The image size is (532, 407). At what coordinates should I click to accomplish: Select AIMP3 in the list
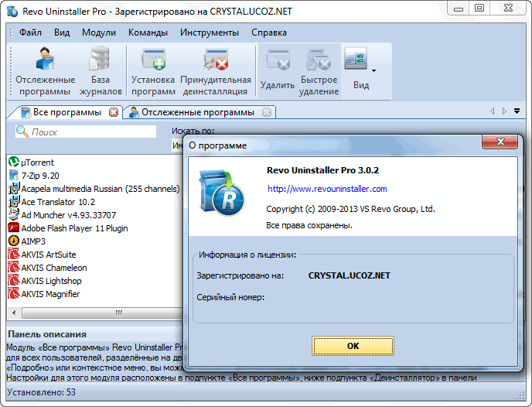tap(33, 241)
